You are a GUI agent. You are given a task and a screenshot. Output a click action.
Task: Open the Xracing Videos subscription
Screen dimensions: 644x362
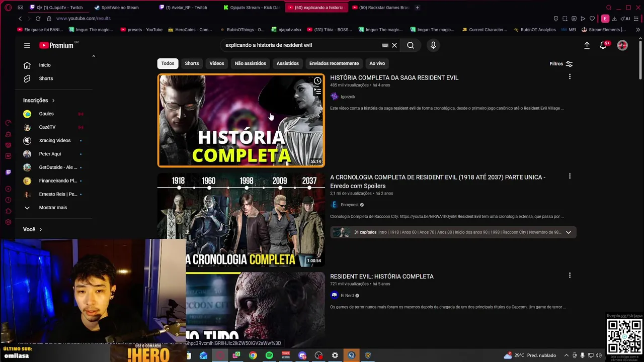point(54,140)
